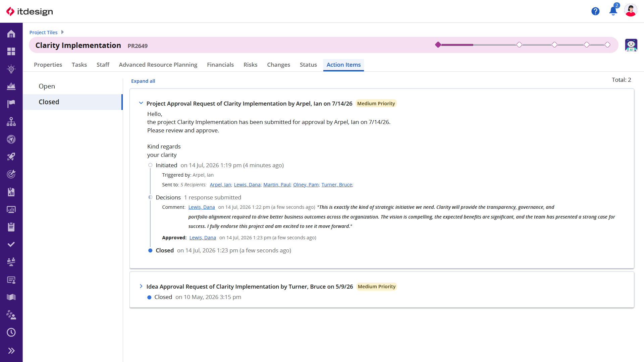Click the rocket icon in sidebar
Image resolution: width=644 pixels, height=362 pixels.
[11, 157]
